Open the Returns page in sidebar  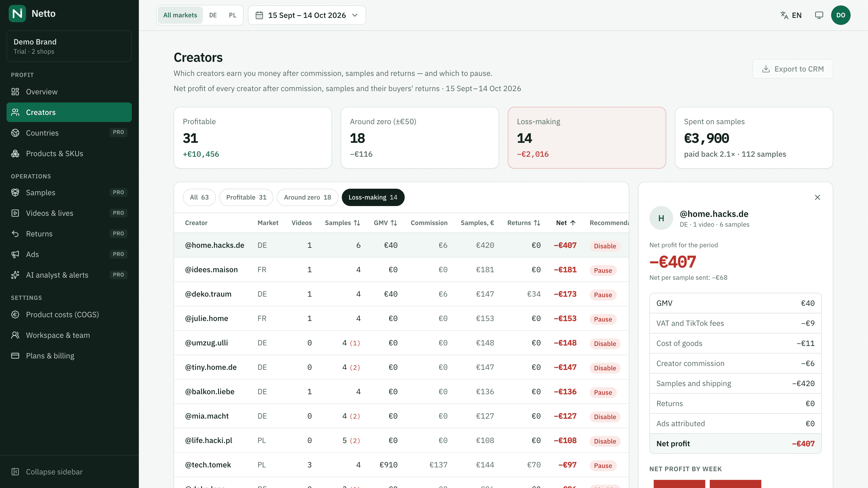(x=69, y=233)
